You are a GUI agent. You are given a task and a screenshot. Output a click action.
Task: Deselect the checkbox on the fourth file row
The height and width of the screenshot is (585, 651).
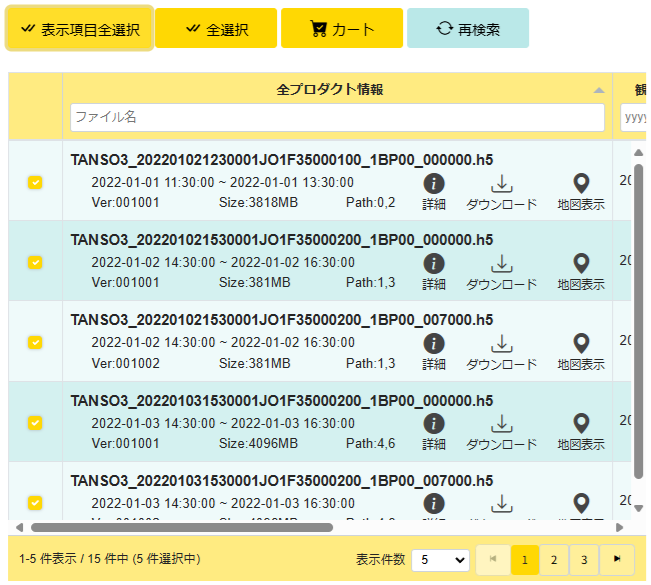point(35,422)
